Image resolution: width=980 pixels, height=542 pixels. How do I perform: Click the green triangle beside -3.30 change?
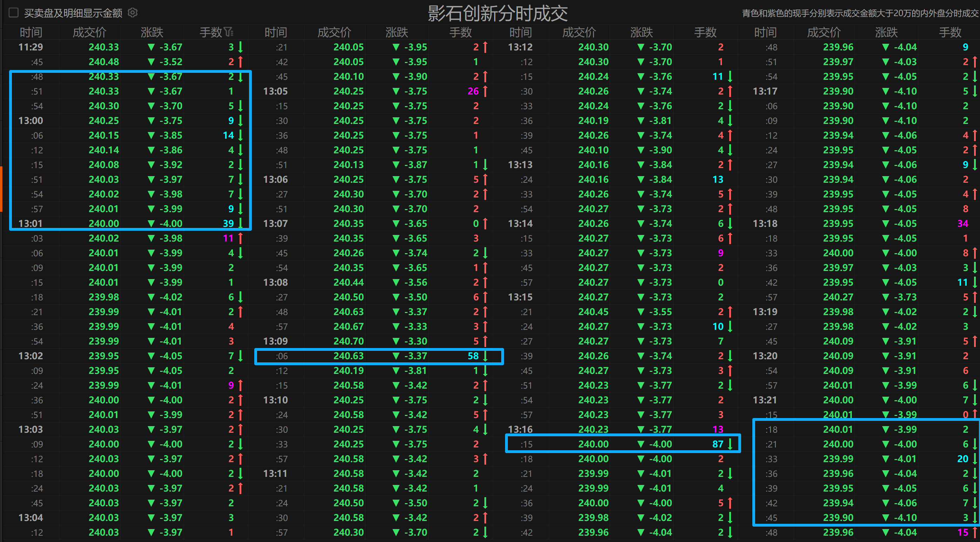click(396, 341)
